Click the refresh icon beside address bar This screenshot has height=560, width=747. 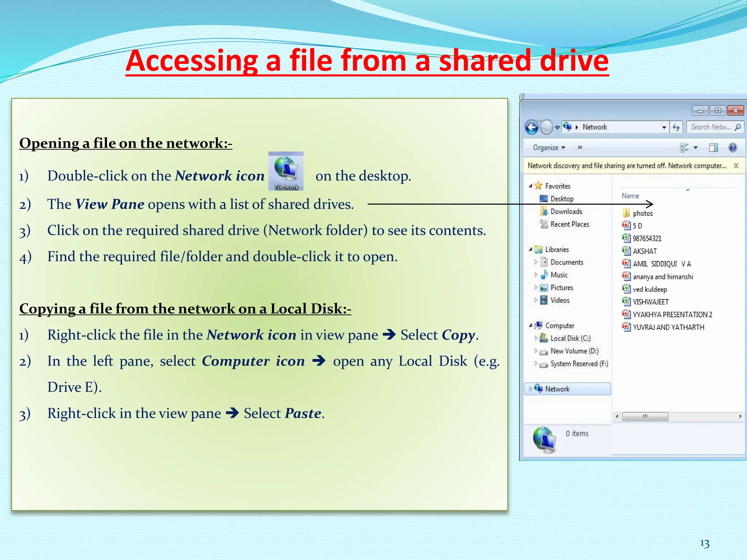coord(676,127)
